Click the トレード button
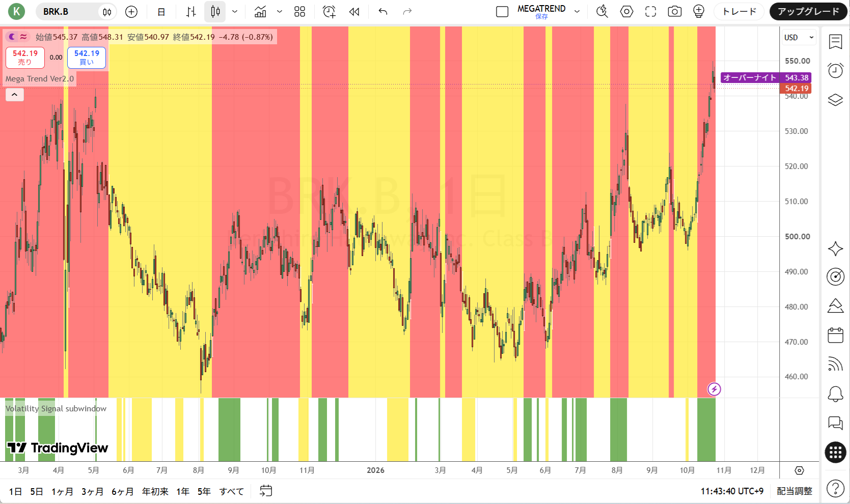850x504 pixels. point(739,12)
